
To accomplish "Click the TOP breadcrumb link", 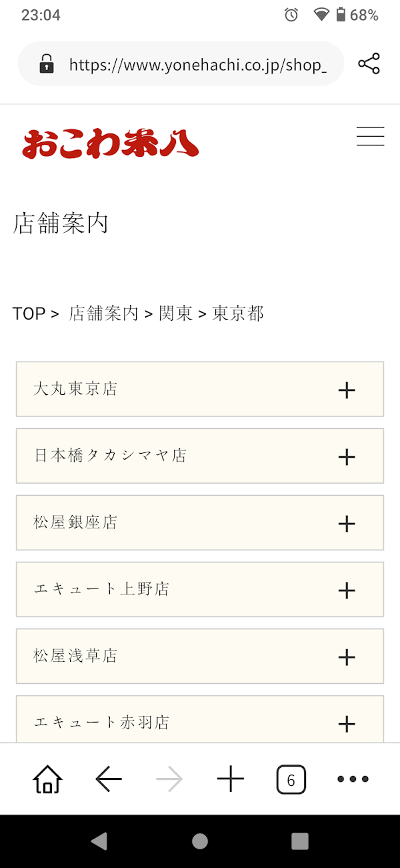I will pos(29,314).
